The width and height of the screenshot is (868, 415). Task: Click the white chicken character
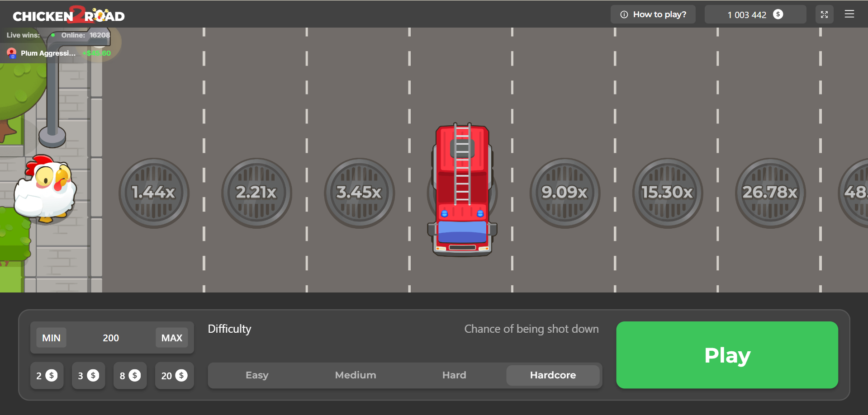45,189
